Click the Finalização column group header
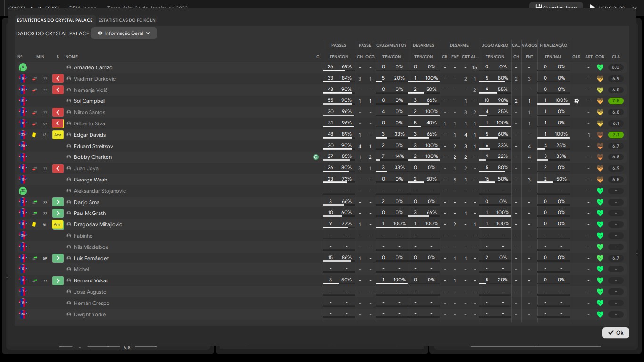The image size is (644, 362). click(553, 45)
